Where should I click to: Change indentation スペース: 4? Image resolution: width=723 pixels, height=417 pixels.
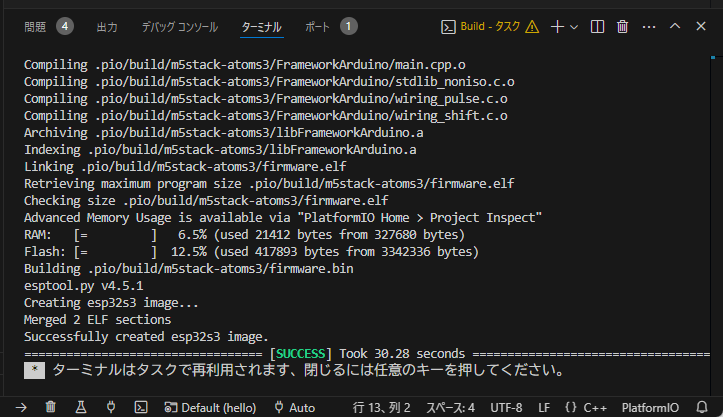pos(450,408)
